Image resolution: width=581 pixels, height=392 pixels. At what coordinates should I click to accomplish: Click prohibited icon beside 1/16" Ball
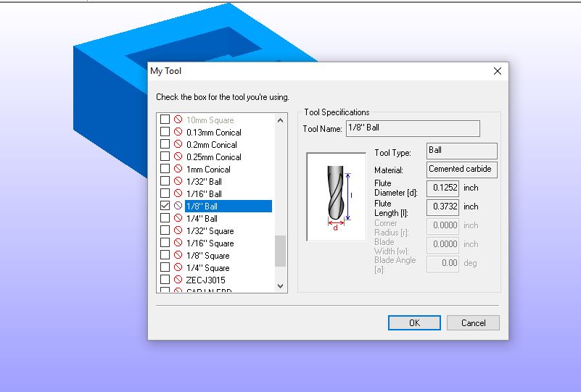(x=178, y=193)
